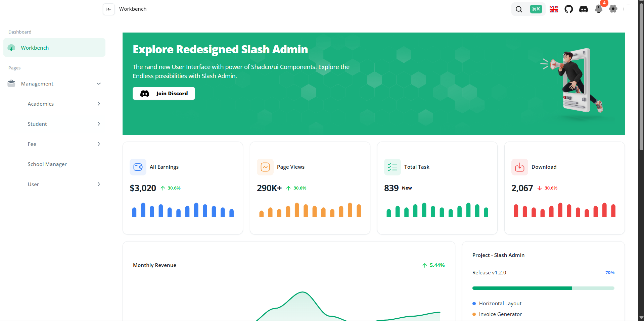Open the GitHub icon link
Viewport: 644px width, 321px height.
point(568,9)
